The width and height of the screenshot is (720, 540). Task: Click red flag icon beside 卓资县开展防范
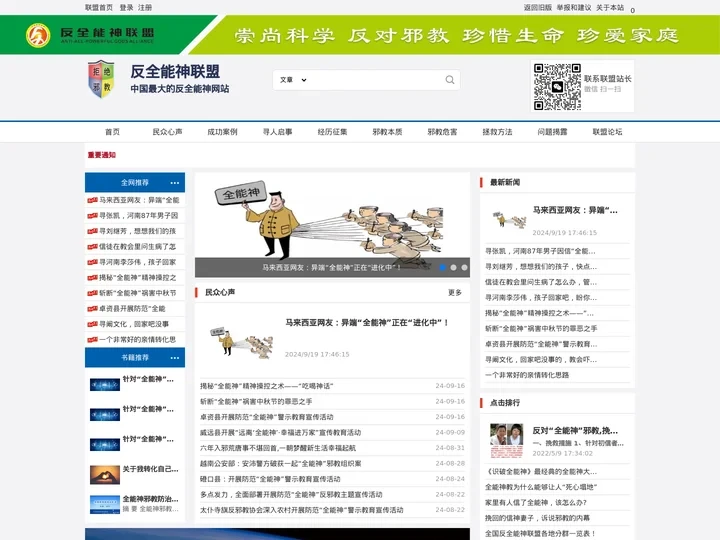(93, 309)
